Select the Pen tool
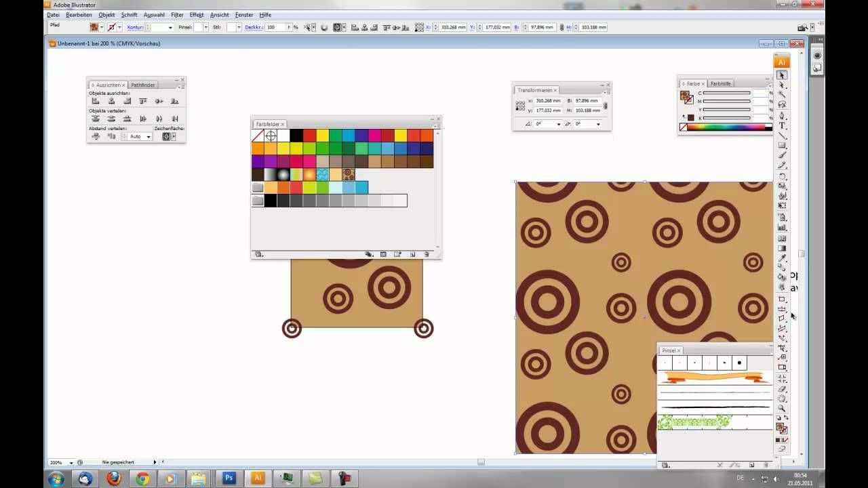868x488 pixels. pos(782,115)
